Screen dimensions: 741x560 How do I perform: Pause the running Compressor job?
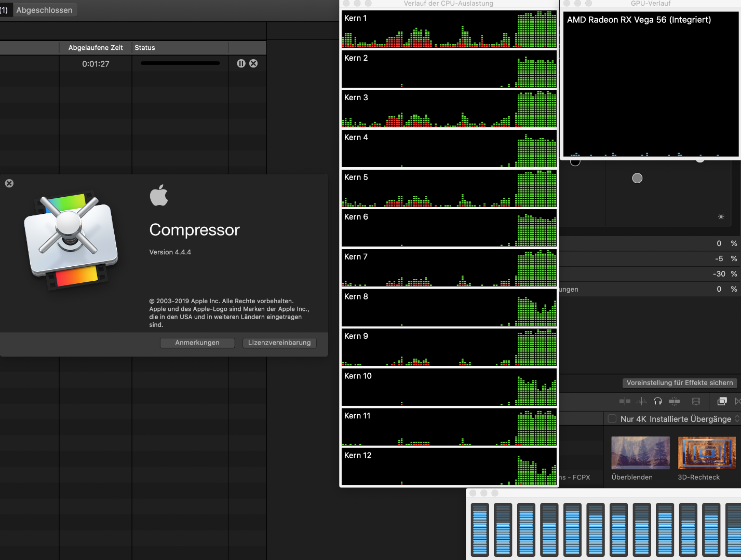pyautogui.click(x=241, y=63)
